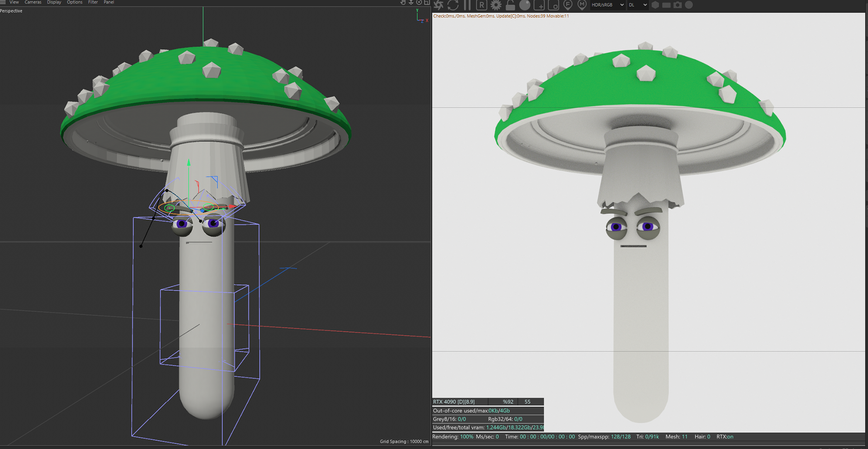Click the solid circle icon after the camera
The image size is (868, 449).
point(689,5)
